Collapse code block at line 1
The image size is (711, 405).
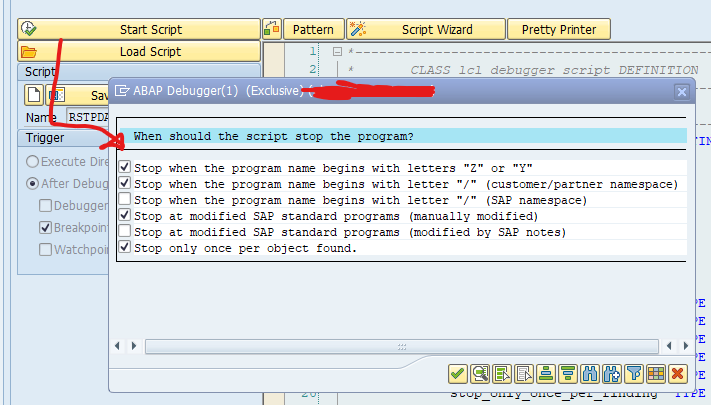point(337,52)
